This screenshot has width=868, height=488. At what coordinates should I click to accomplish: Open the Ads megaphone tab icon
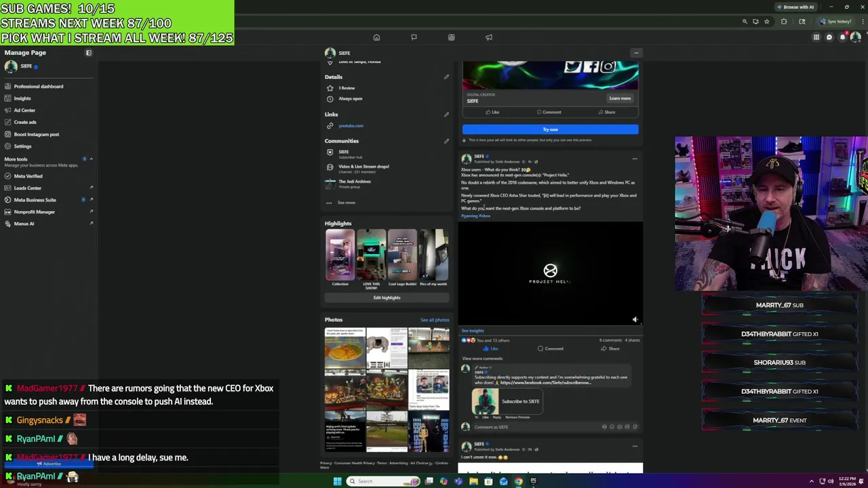tap(489, 37)
